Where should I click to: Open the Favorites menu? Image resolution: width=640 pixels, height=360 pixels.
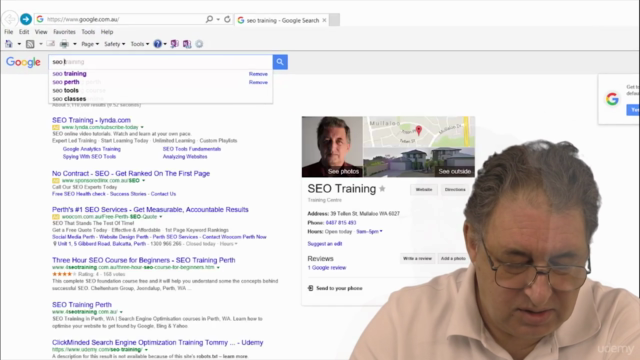[x=64, y=32]
